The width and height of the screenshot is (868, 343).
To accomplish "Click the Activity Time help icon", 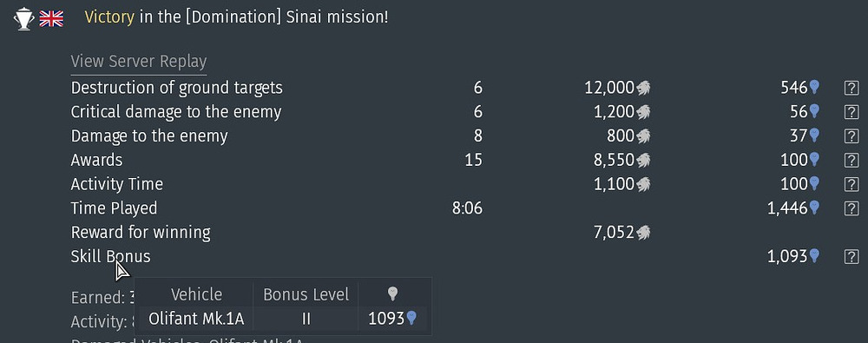I will pyautogui.click(x=851, y=184).
